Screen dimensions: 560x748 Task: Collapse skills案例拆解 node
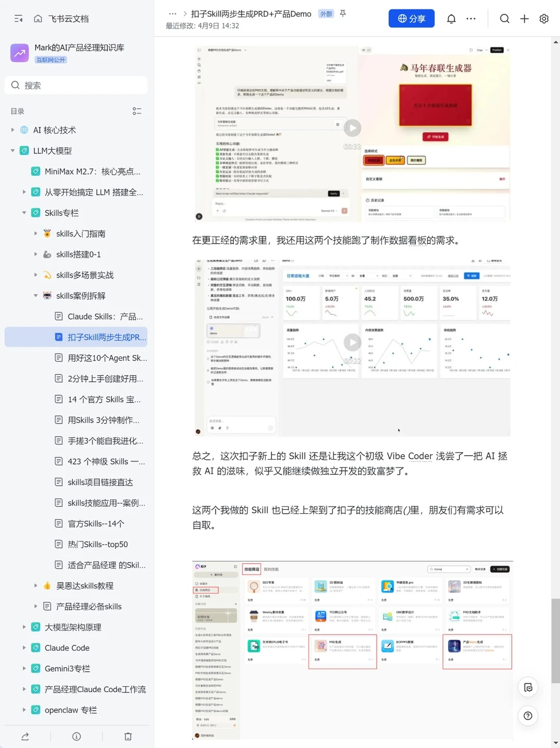coord(36,296)
